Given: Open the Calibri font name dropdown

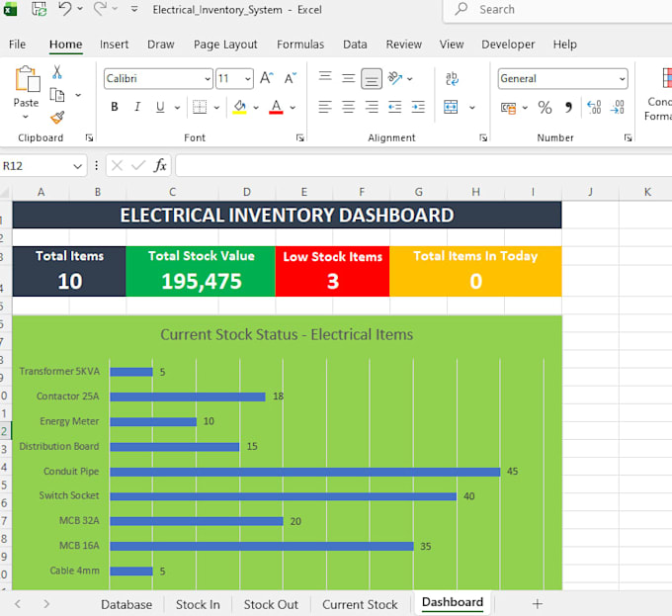Looking at the screenshot, I should click(x=208, y=79).
